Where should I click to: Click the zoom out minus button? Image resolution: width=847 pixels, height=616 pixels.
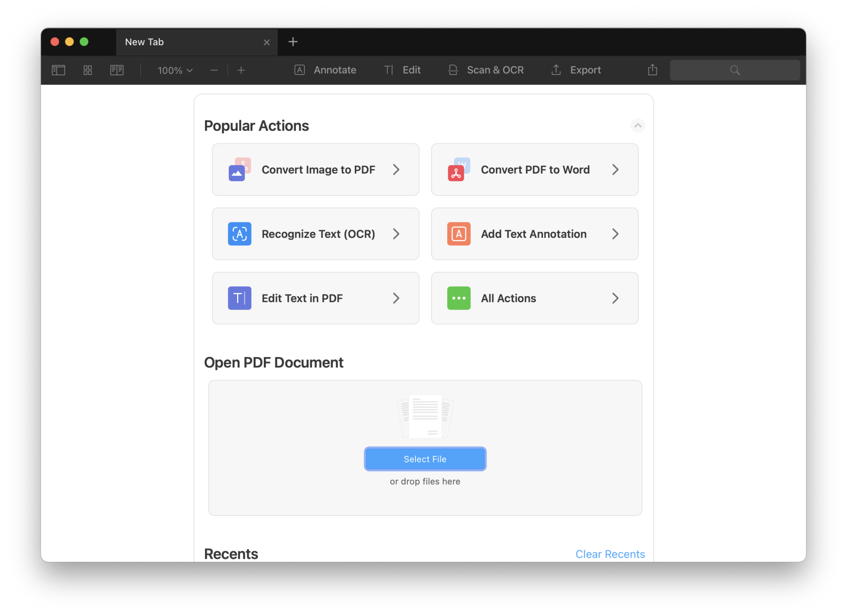coord(214,71)
